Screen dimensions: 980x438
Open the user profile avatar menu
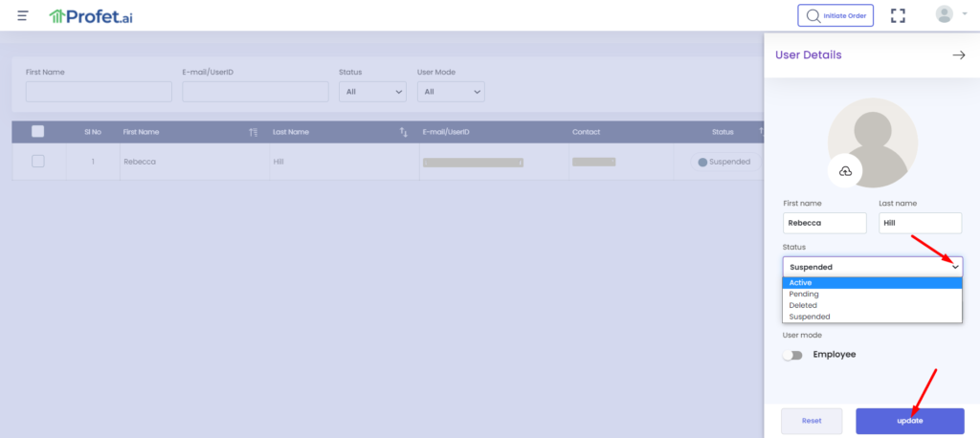946,14
